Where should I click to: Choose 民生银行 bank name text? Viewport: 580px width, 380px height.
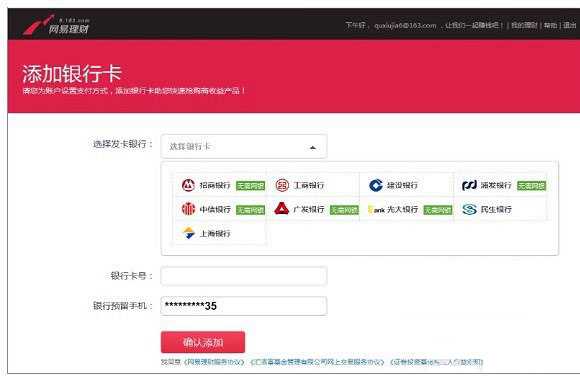tap(496, 209)
